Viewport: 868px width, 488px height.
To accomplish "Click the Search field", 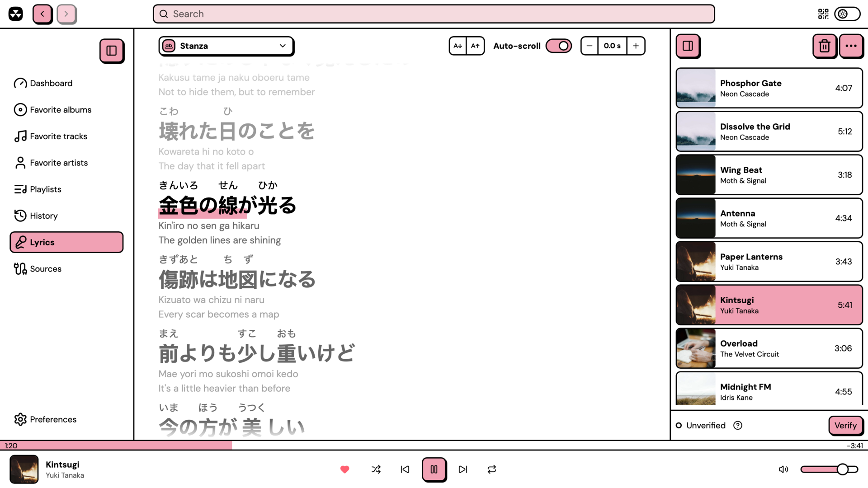I will tap(434, 14).
